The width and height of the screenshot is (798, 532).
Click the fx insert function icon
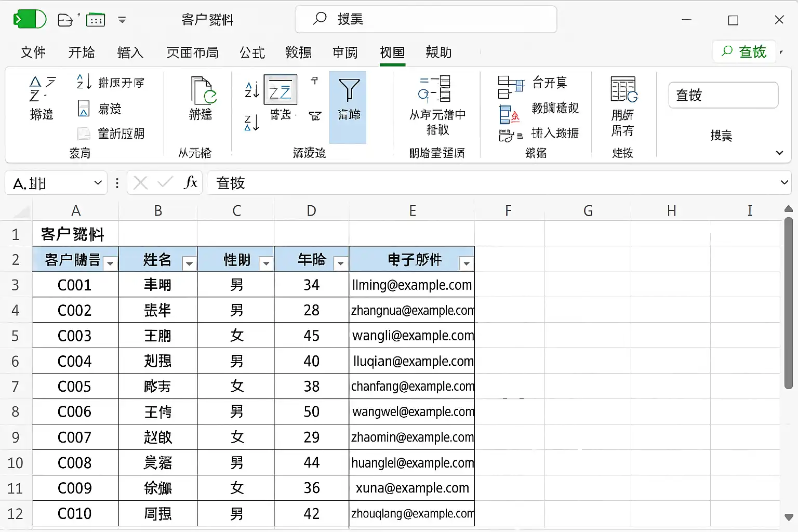(x=191, y=183)
